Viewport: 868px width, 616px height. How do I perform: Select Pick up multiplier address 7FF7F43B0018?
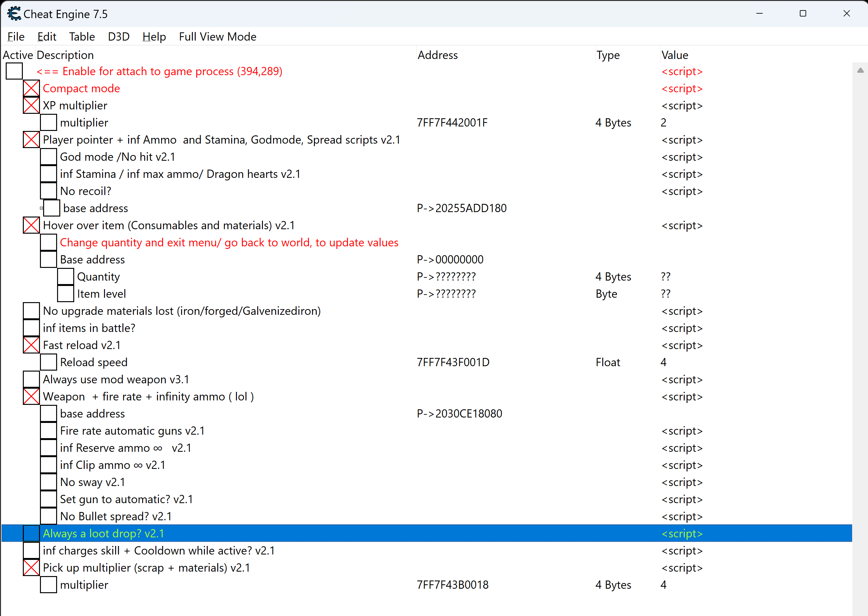pos(453,585)
